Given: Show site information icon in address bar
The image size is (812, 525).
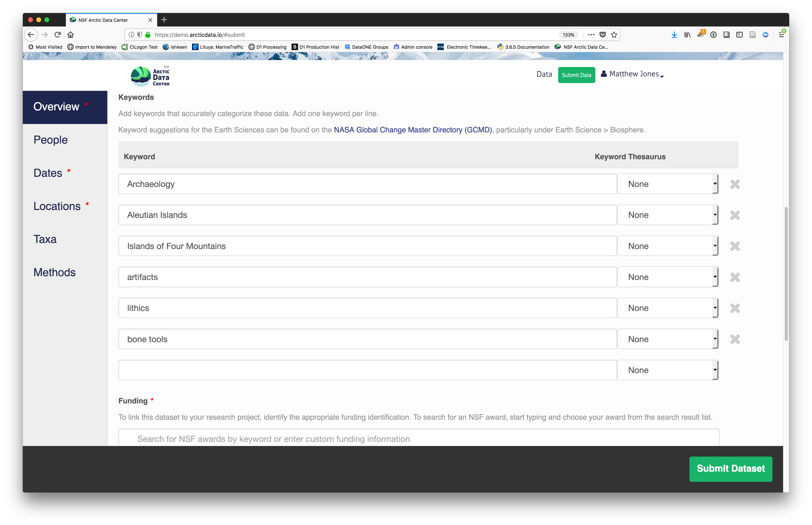Looking at the screenshot, I should pos(131,35).
